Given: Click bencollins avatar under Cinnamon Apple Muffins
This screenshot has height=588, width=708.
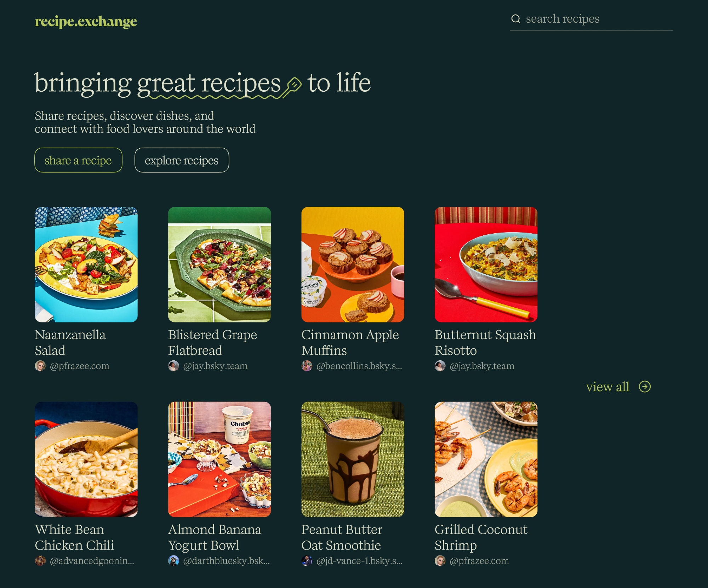Looking at the screenshot, I should (x=307, y=366).
